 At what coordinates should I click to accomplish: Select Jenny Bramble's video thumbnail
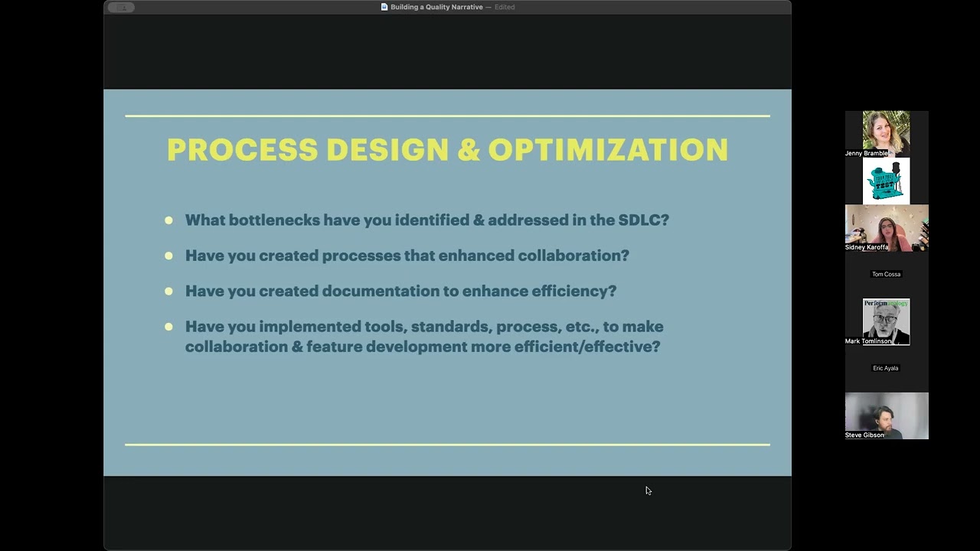tap(887, 134)
